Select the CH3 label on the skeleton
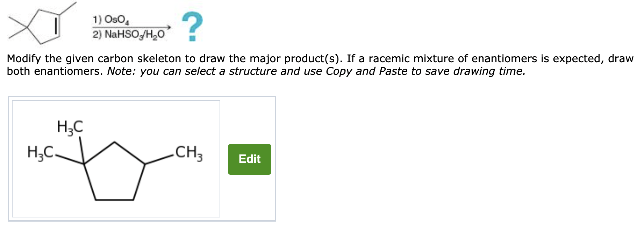The height and width of the screenshot is (237, 644). (x=188, y=153)
